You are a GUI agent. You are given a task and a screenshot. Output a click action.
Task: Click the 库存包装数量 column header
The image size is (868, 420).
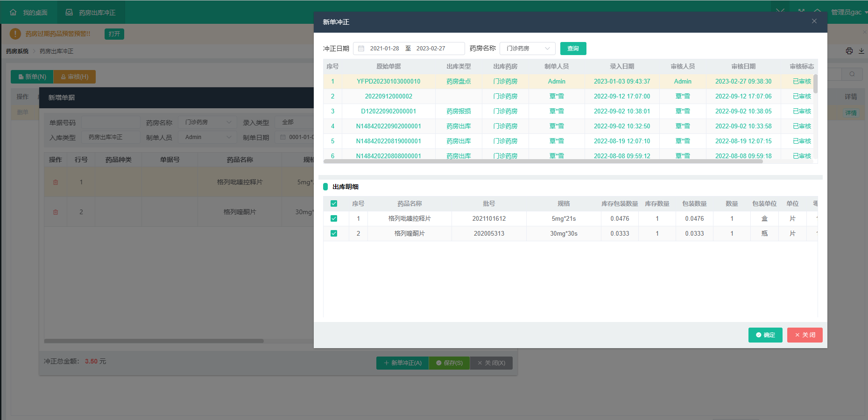tap(620, 203)
